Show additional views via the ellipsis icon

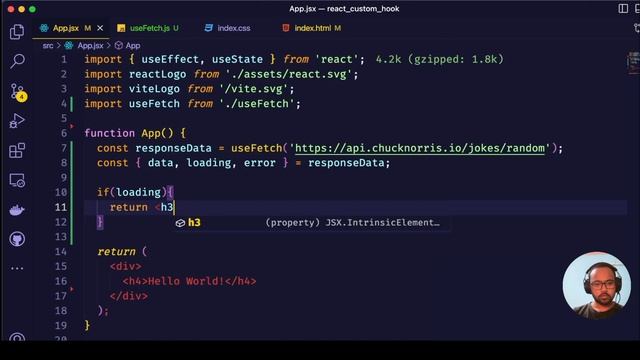(17, 269)
